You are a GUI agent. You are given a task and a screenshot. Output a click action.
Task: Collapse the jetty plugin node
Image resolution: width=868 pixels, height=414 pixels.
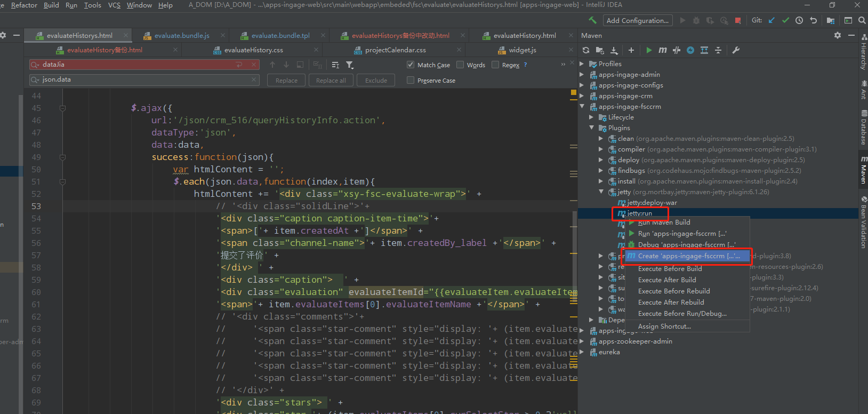click(x=601, y=192)
